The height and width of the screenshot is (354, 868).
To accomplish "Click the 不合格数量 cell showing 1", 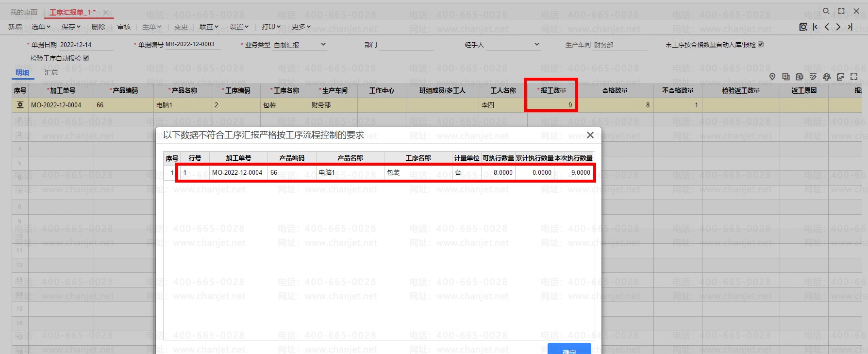I will click(x=678, y=105).
